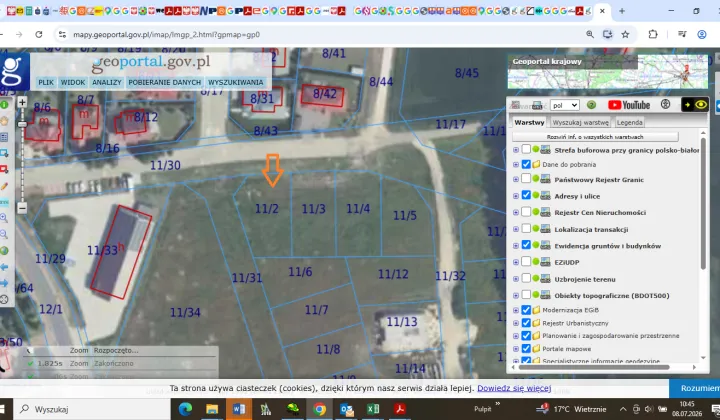Switch to the Legenda tab

coord(630,123)
